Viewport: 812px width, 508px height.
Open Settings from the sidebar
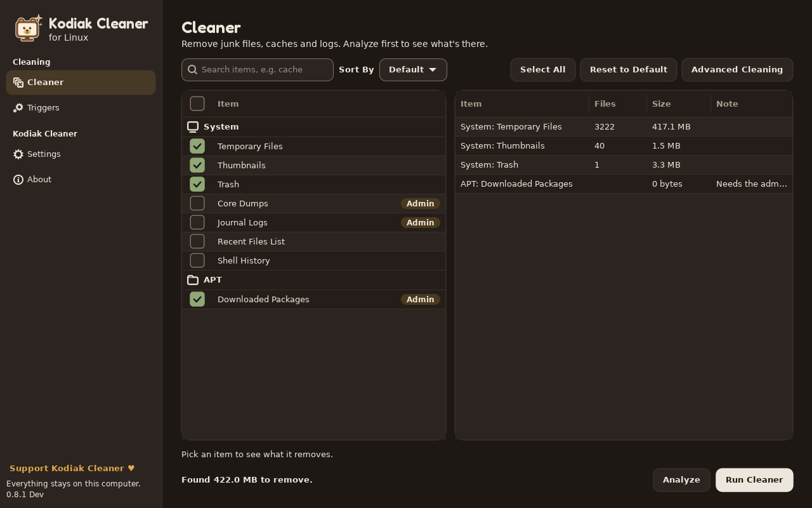pyautogui.click(x=81, y=154)
